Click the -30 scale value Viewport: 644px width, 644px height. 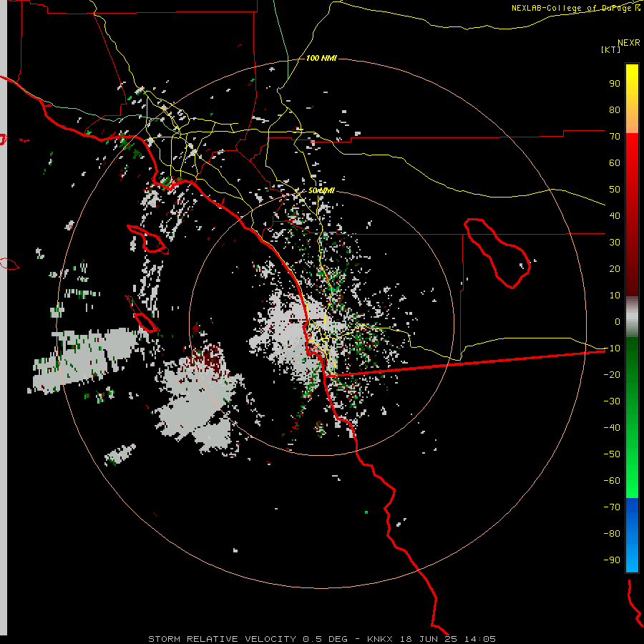pos(612,401)
